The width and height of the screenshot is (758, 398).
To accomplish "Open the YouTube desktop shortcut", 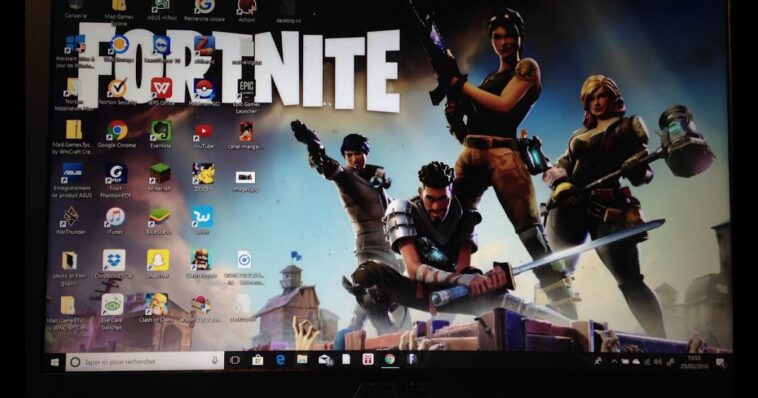I will [204, 135].
